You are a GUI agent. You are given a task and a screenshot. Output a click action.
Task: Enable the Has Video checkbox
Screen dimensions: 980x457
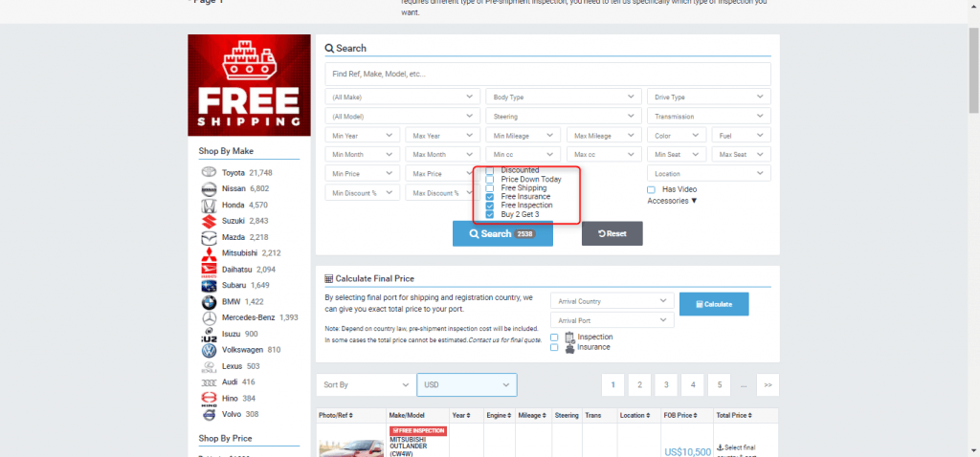click(651, 190)
